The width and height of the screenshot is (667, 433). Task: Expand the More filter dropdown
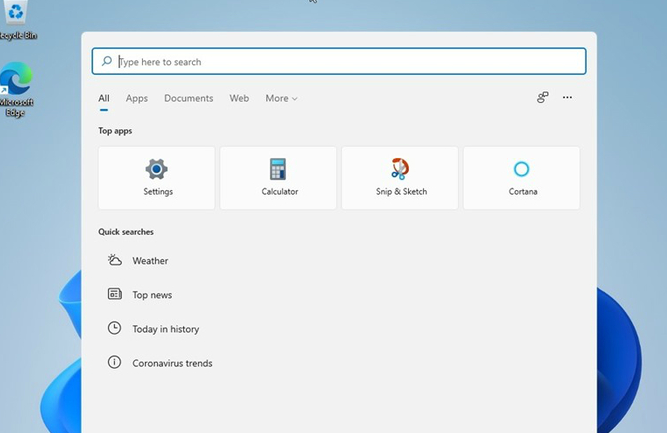pyautogui.click(x=281, y=98)
